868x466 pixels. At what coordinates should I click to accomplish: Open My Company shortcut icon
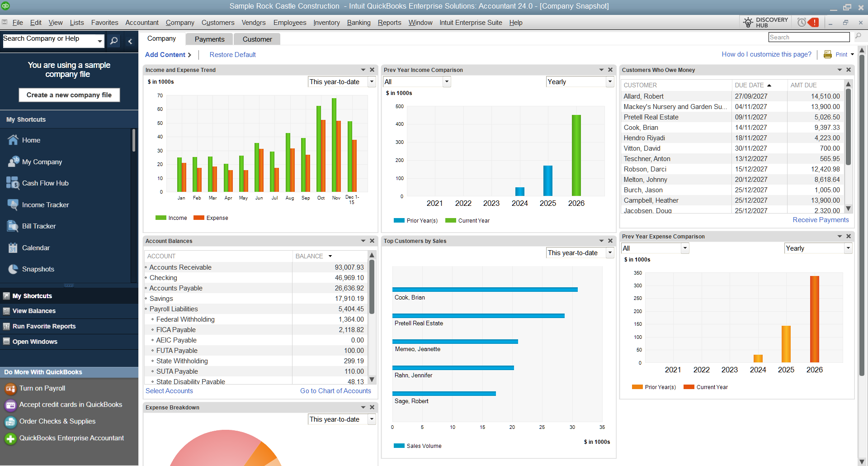(13, 162)
